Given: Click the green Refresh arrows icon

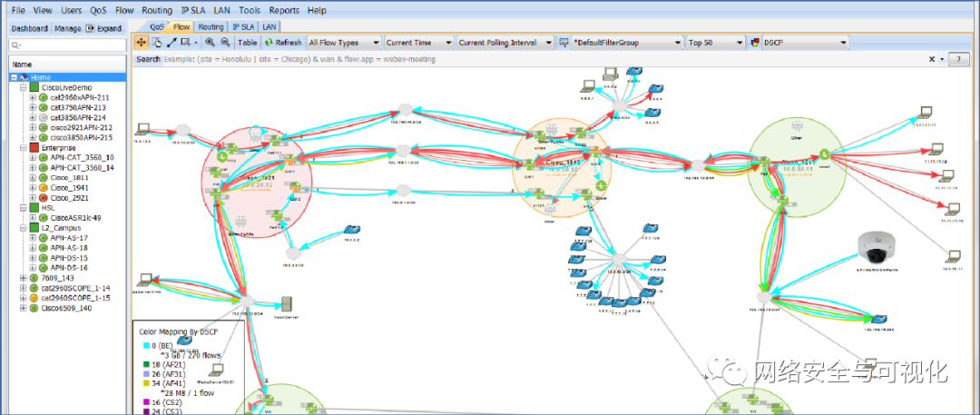Looking at the screenshot, I should pyautogui.click(x=269, y=43).
